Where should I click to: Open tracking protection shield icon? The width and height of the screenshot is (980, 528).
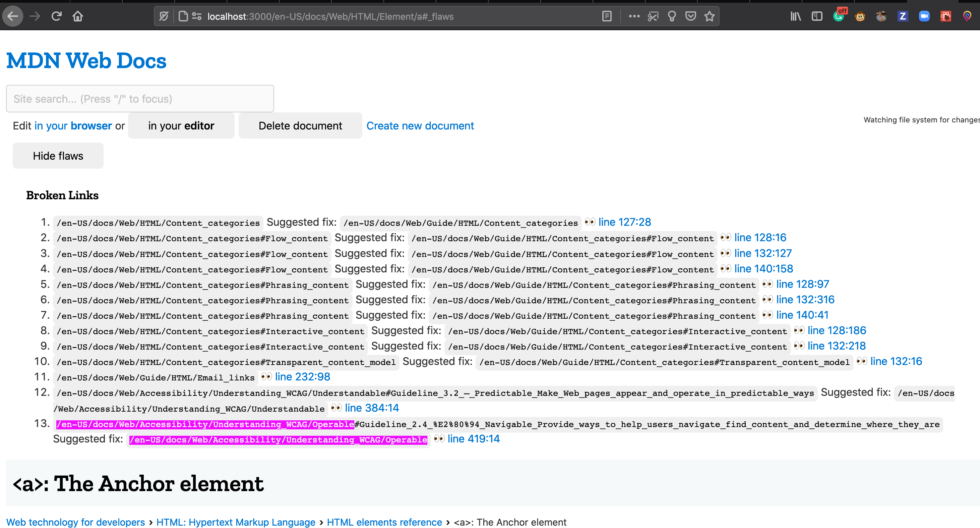coord(164,16)
